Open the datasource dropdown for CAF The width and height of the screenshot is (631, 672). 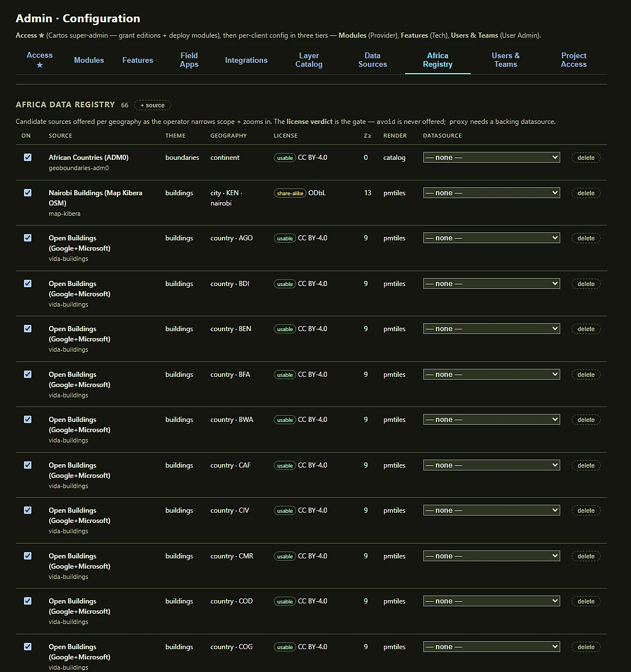tap(491, 465)
